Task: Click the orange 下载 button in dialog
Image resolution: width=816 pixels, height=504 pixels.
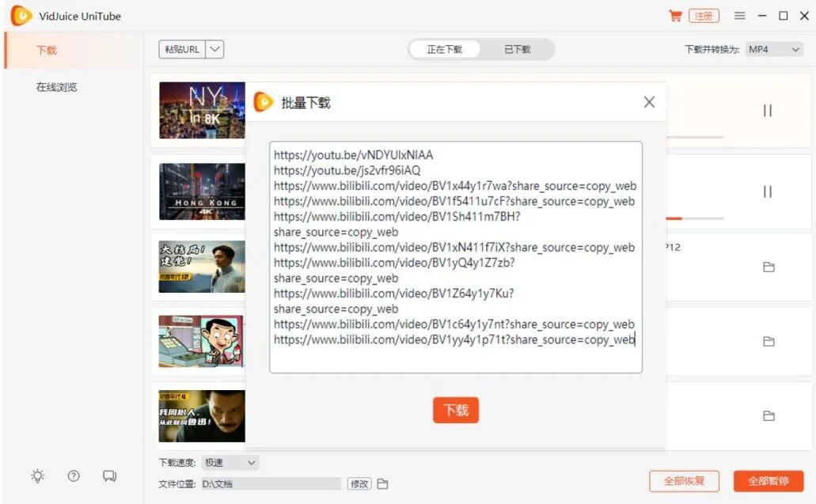Action: (x=455, y=410)
